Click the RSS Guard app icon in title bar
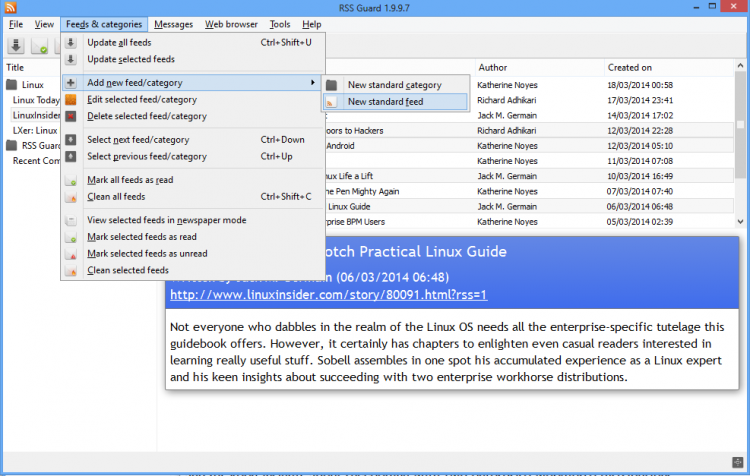This screenshot has width=750, height=476. coord(11,7)
